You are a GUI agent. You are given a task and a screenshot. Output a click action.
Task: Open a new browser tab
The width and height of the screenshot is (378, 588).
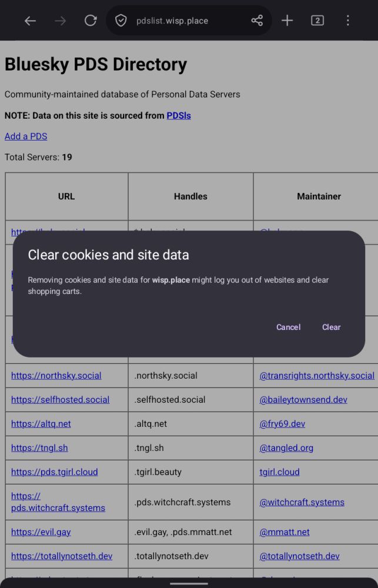(287, 21)
